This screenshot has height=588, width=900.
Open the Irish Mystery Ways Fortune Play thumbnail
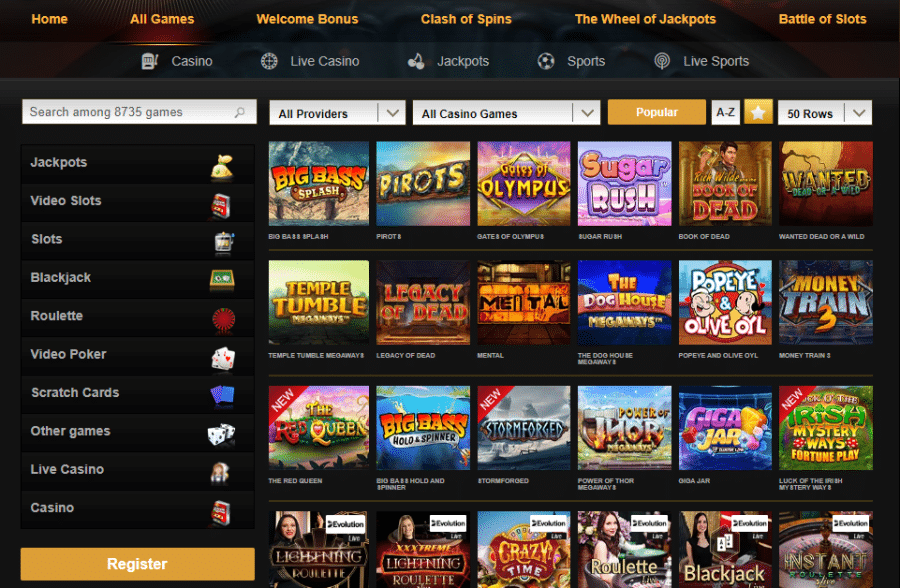(x=825, y=428)
